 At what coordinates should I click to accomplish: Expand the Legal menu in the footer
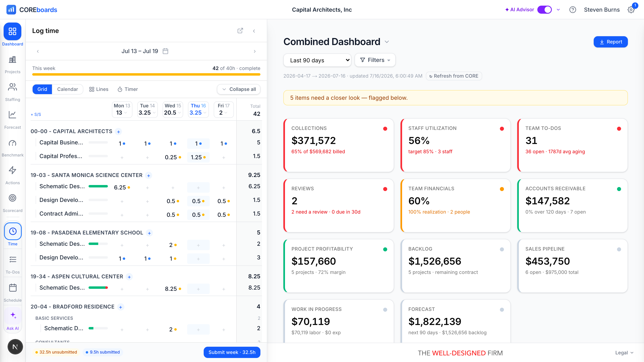[x=624, y=353]
